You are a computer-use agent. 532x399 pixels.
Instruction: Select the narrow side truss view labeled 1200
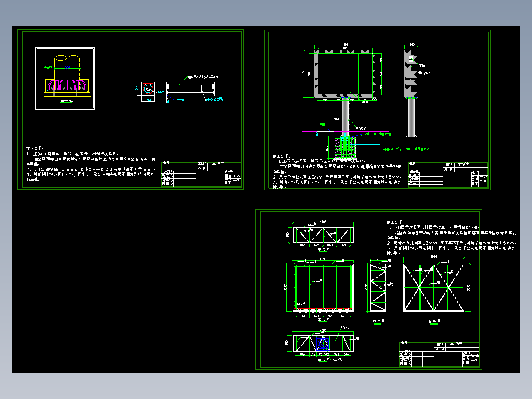(x=379, y=287)
